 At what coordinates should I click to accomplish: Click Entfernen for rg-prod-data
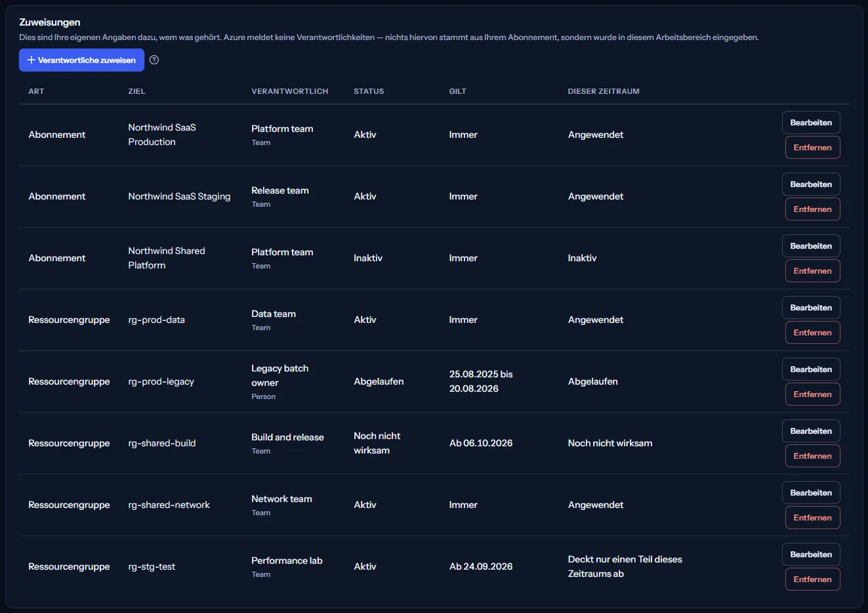point(812,333)
